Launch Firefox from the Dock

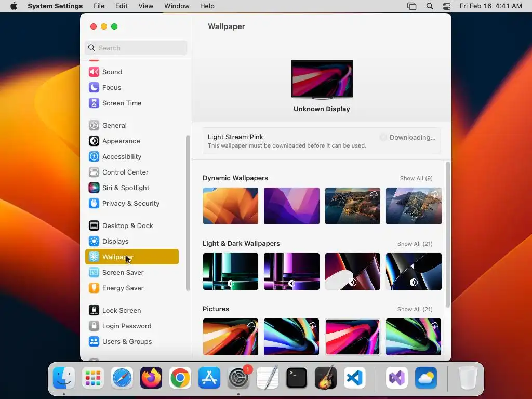(151, 378)
